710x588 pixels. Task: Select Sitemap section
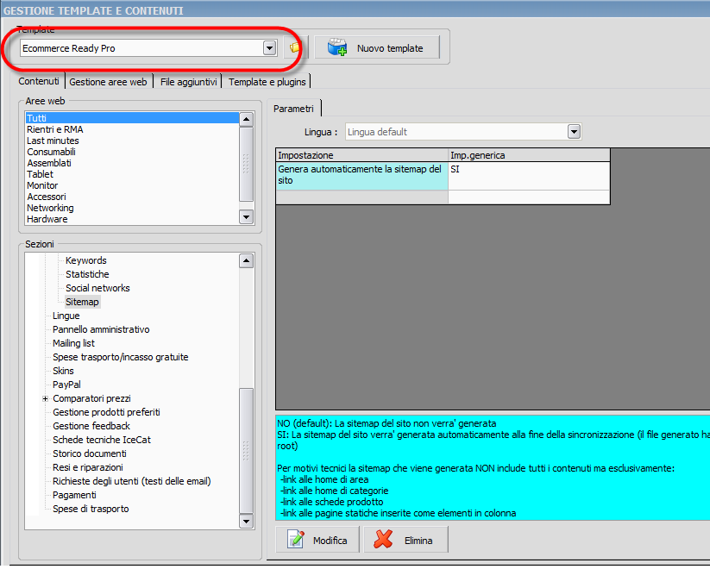pos(82,302)
